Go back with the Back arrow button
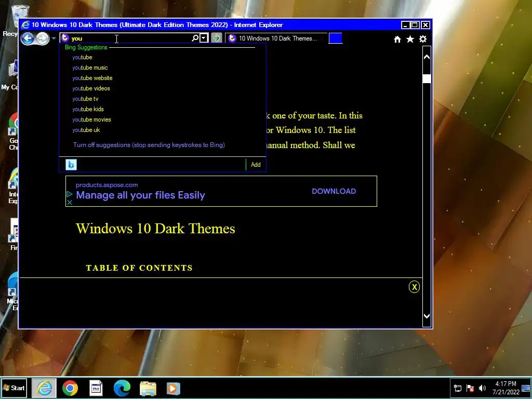This screenshot has height=399, width=532. tap(28, 38)
